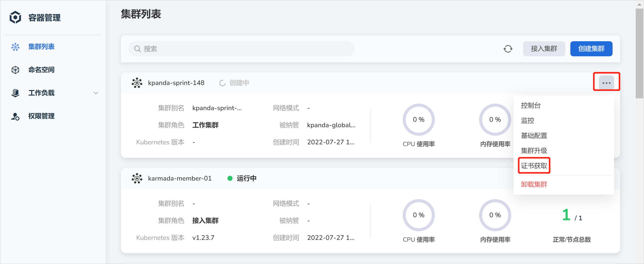Image resolution: width=644 pixels, height=264 pixels.
Task: Click the permission management user icon
Action: pos(15,116)
